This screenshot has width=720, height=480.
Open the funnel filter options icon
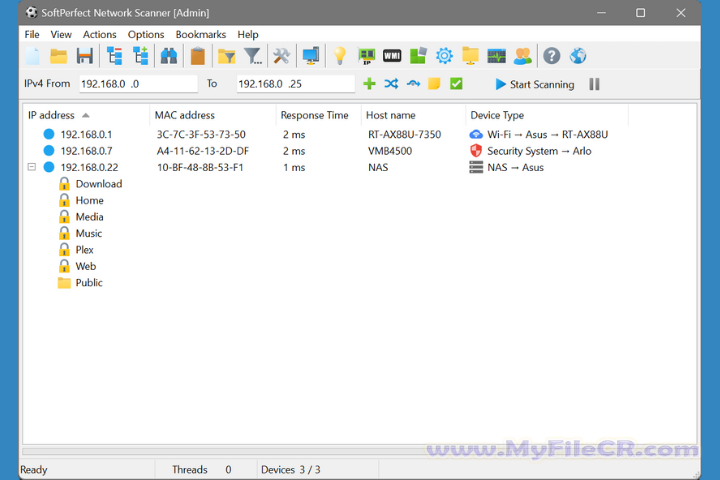[x=253, y=56]
